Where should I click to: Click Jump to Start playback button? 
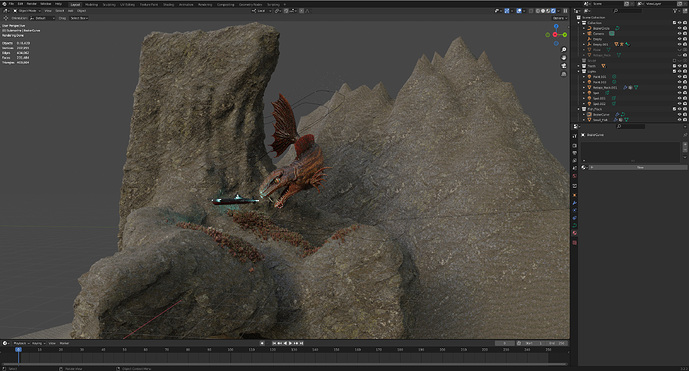275,343
